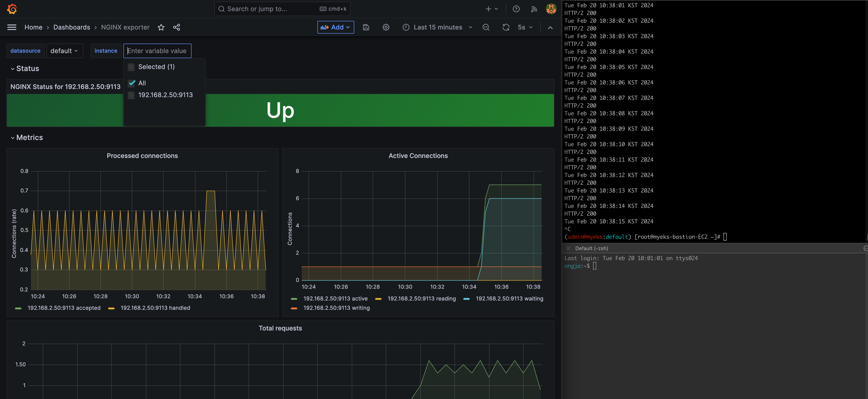This screenshot has height=399, width=868.
Task: Check the 192.168.2.50:9113 instance option
Action: [x=131, y=95]
